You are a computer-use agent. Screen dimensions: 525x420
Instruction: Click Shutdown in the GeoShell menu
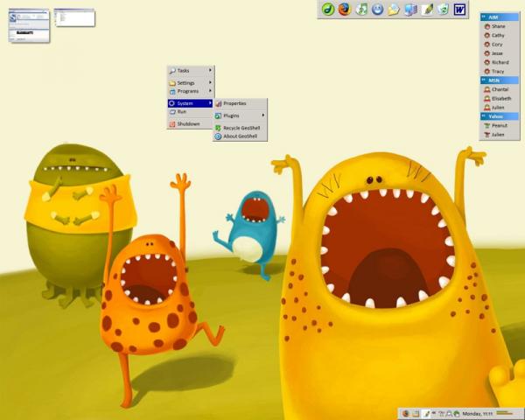point(190,124)
